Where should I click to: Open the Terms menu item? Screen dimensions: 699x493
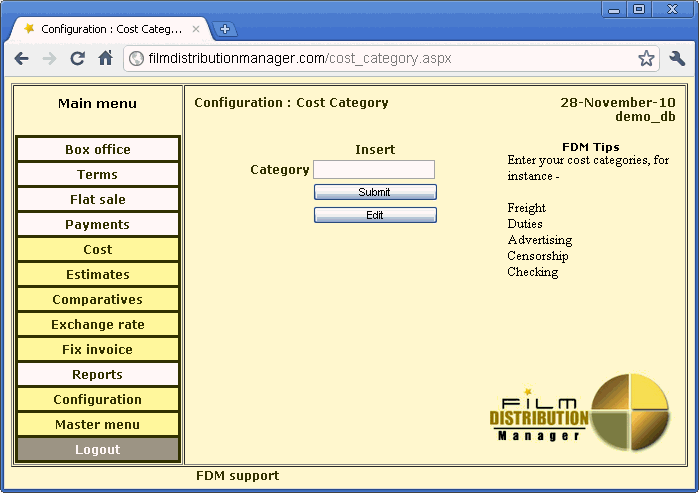click(x=98, y=175)
